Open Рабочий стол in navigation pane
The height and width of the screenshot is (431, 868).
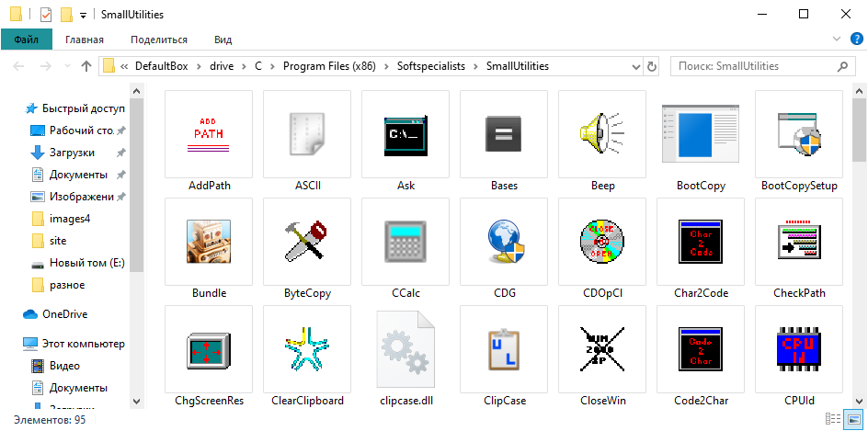(74, 130)
